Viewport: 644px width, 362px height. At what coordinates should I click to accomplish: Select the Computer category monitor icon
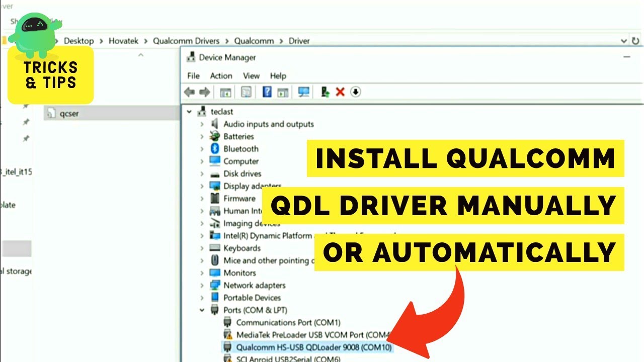tap(215, 161)
